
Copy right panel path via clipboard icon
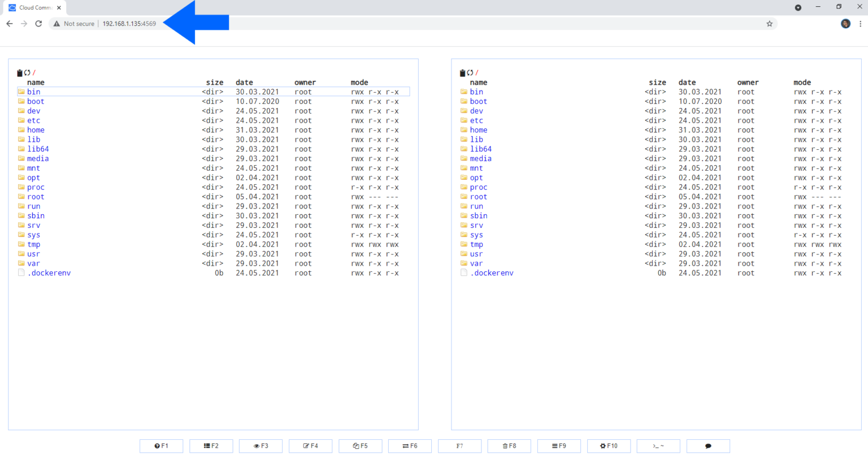(463, 73)
